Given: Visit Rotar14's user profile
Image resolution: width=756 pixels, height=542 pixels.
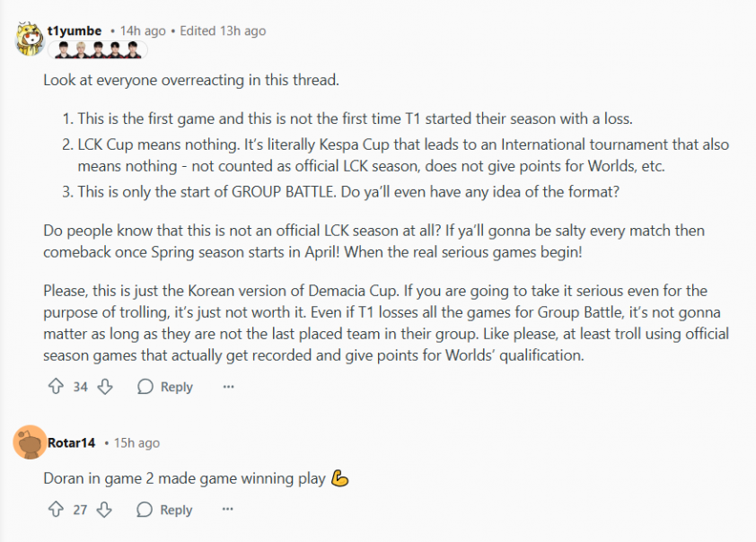Looking at the screenshot, I should [71, 442].
